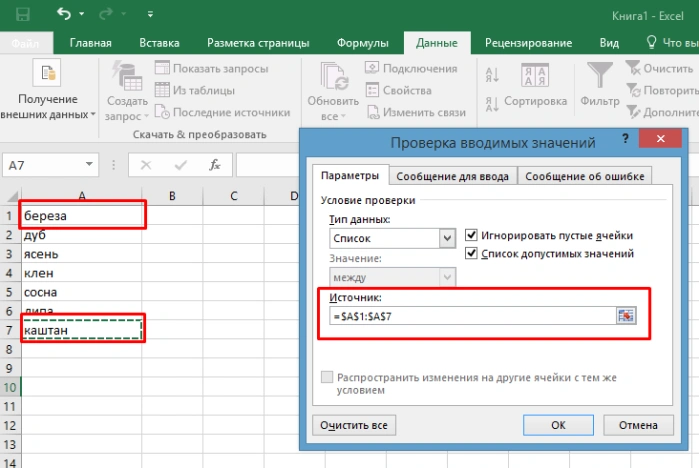Screen dimensions: 699x468
Task: Toggle Игнорировать пустые ячейки checkbox
Action: coord(471,235)
